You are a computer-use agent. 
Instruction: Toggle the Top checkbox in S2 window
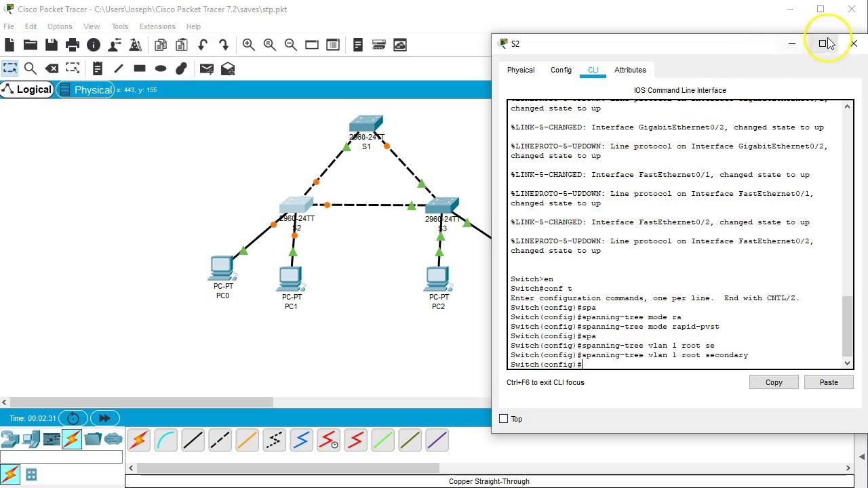click(503, 419)
